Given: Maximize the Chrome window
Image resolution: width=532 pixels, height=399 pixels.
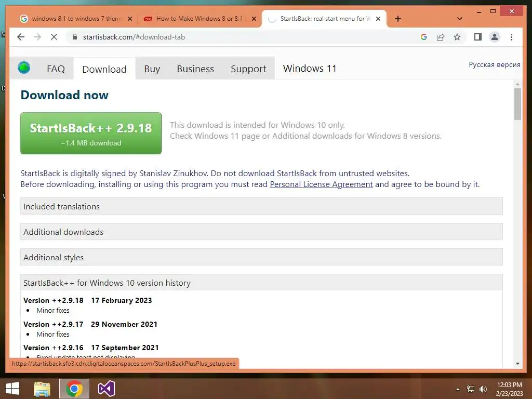Looking at the screenshot, I should [493, 11].
